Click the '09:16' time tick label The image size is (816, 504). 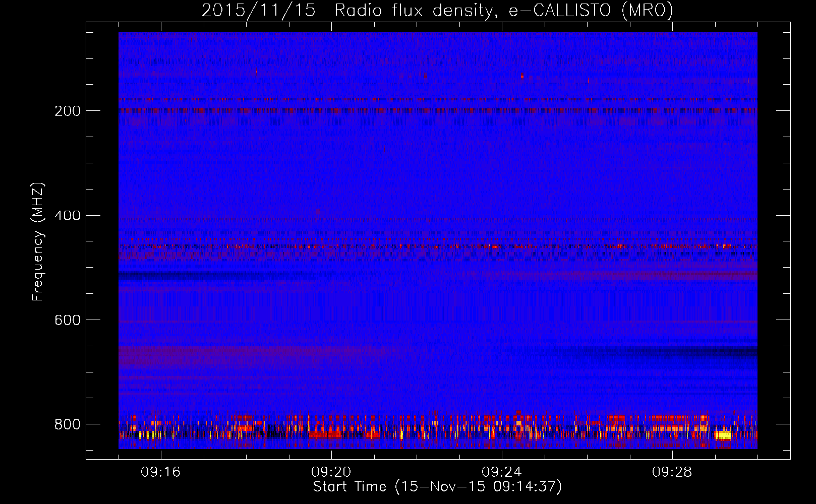click(161, 472)
